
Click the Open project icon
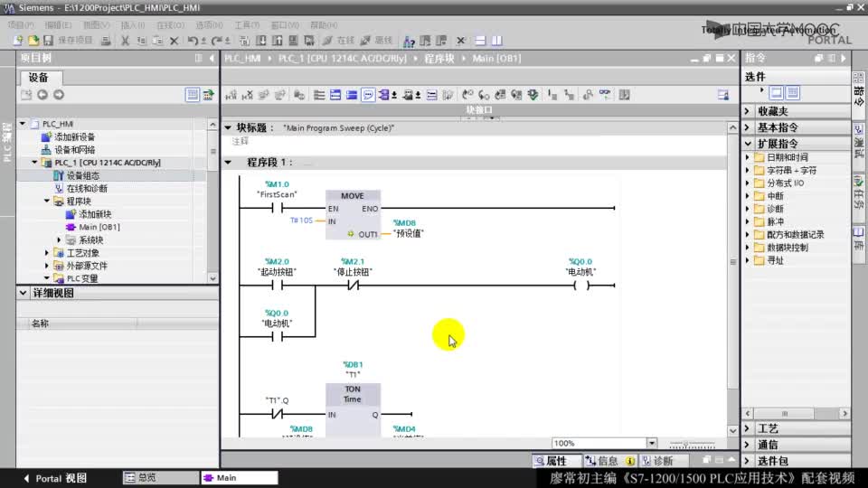pyautogui.click(x=33, y=41)
